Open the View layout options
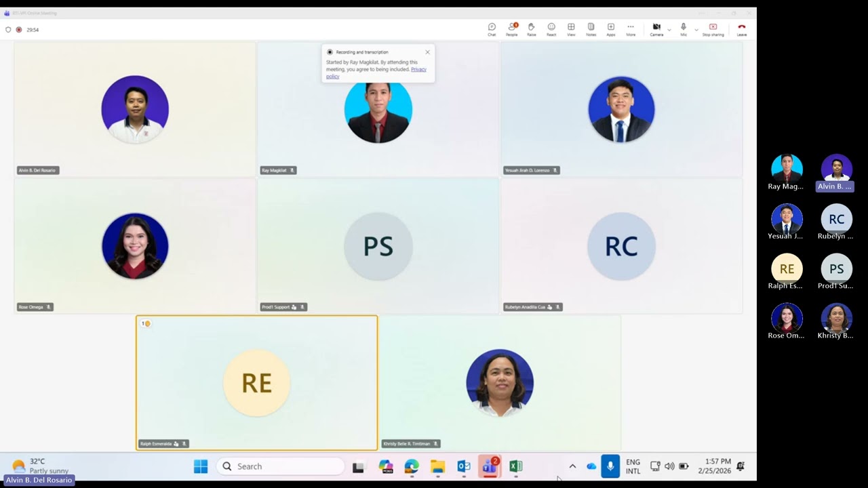868x488 pixels. [571, 29]
